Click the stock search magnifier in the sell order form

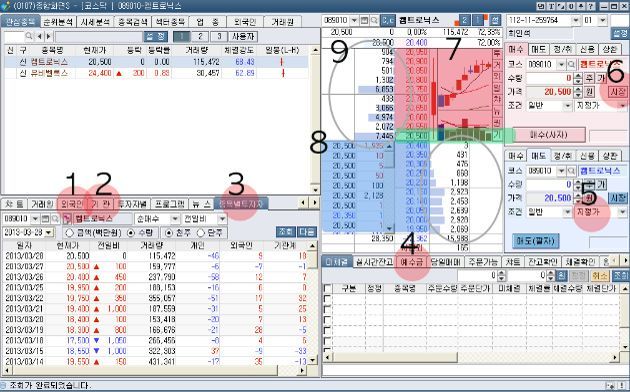571,171
